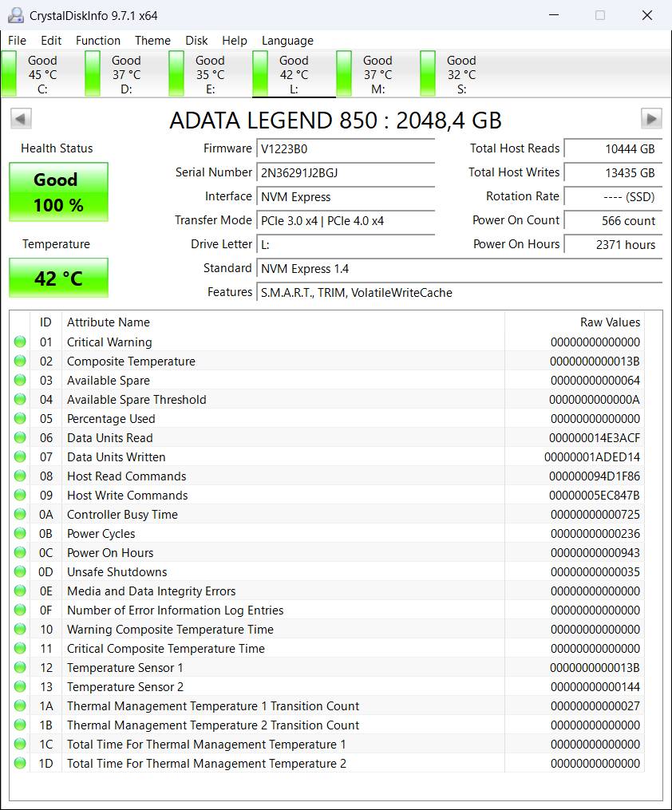Viewport: 672px width, 810px height.
Task: Click status icon of Data Units Read row
Action: pyautogui.click(x=20, y=437)
